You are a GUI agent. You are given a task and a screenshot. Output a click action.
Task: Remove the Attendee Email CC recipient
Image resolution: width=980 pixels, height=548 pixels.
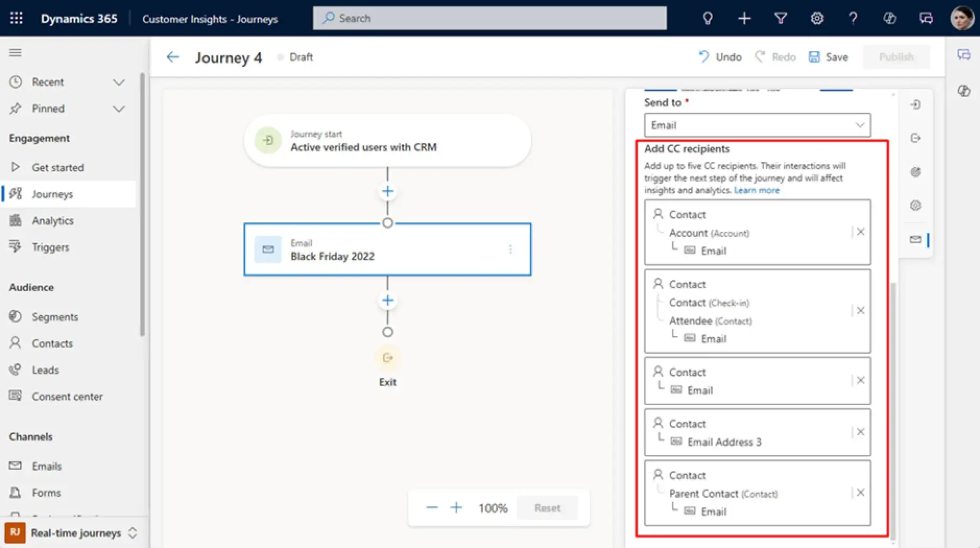pos(861,311)
